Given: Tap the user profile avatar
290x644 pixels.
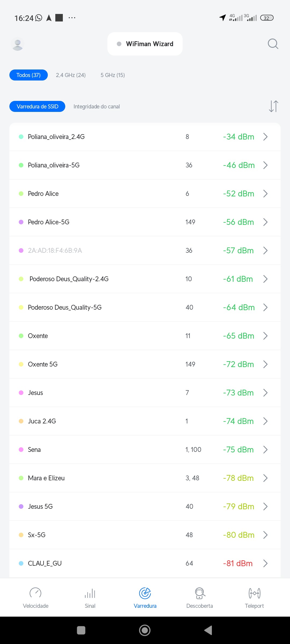Looking at the screenshot, I should click(x=18, y=44).
